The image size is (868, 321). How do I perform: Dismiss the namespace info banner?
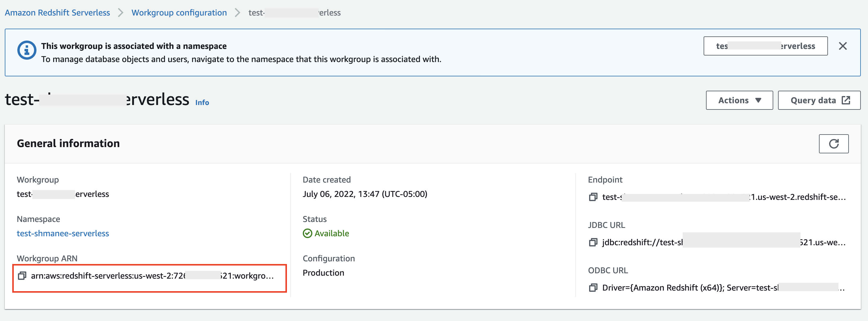[x=842, y=46]
